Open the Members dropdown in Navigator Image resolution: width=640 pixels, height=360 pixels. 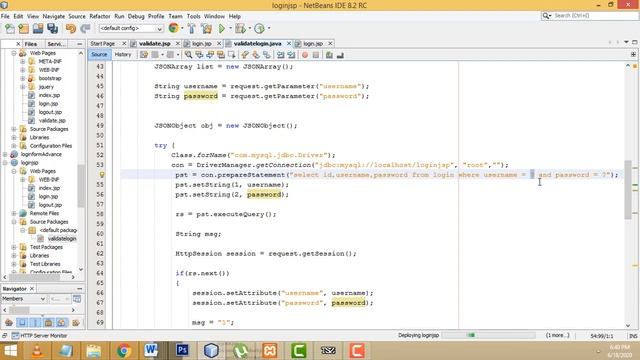[x=24, y=299]
